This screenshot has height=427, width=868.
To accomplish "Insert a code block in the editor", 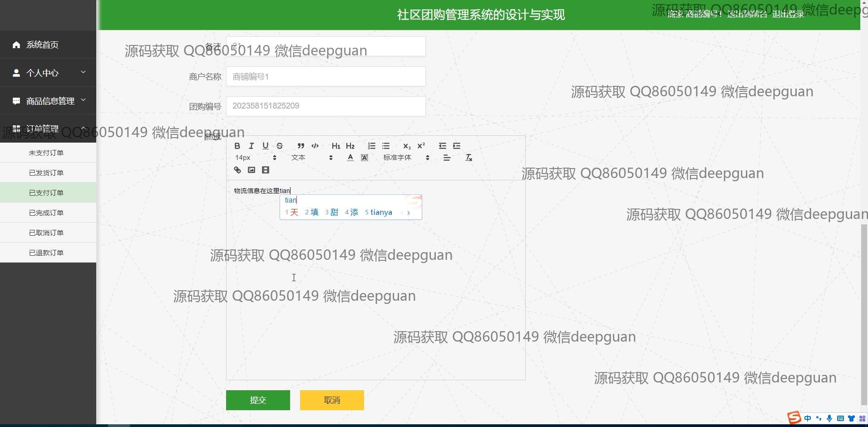I will (315, 146).
